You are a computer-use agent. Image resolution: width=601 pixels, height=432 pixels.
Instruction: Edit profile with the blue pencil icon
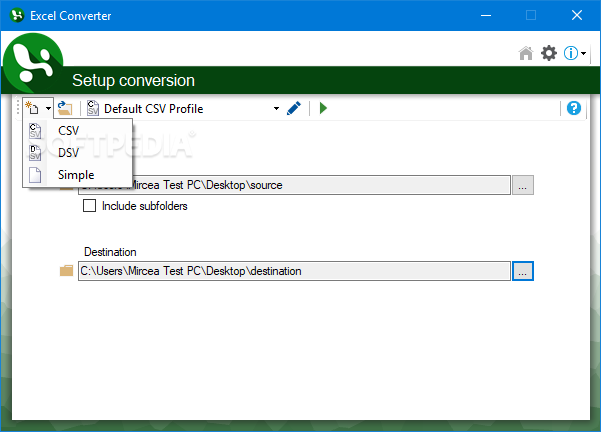[294, 108]
